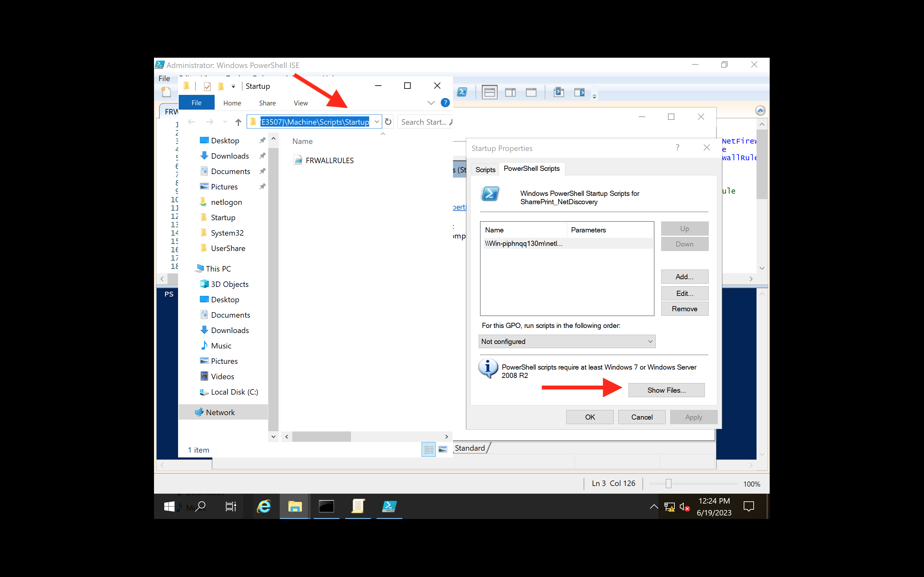Click the address bar refresh icon
924x577 pixels.
pos(388,121)
